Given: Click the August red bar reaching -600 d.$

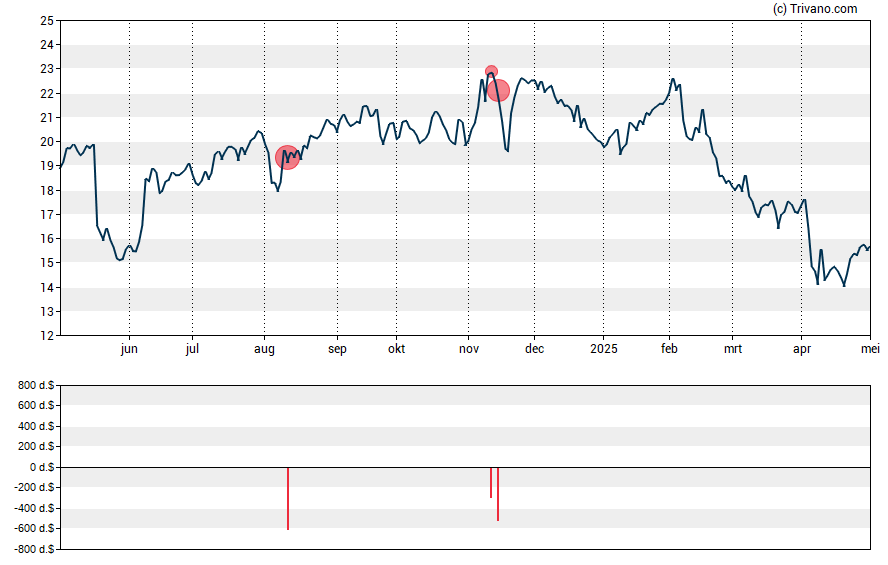Looking at the screenshot, I should [x=288, y=498].
